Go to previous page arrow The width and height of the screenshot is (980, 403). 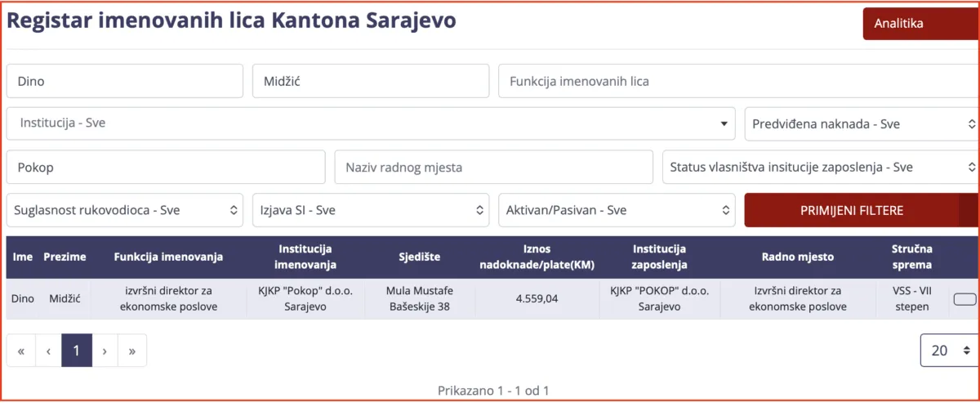pos(48,350)
